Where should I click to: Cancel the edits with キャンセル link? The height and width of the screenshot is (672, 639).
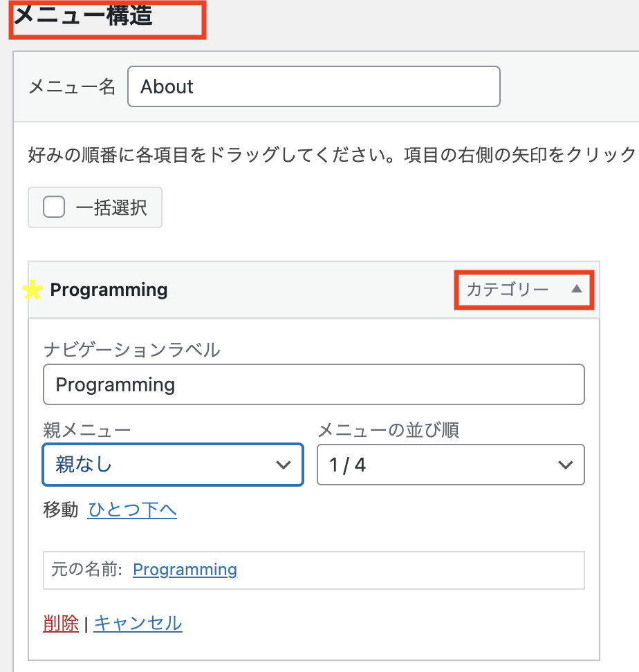point(138,623)
